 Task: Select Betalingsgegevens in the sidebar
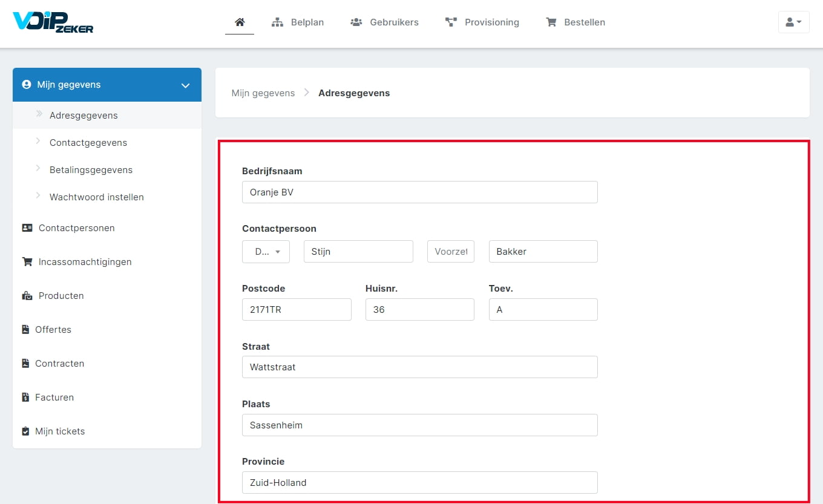tap(107, 169)
